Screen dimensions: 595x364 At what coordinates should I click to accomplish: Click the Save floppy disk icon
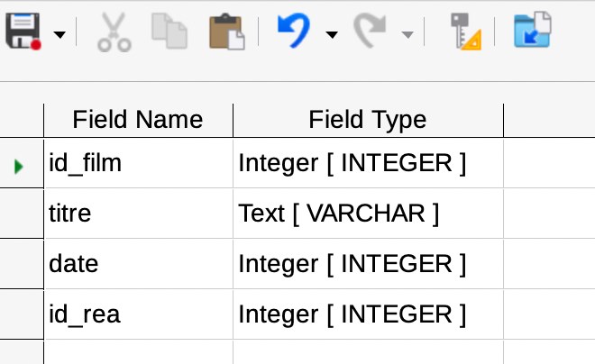[23, 32]
